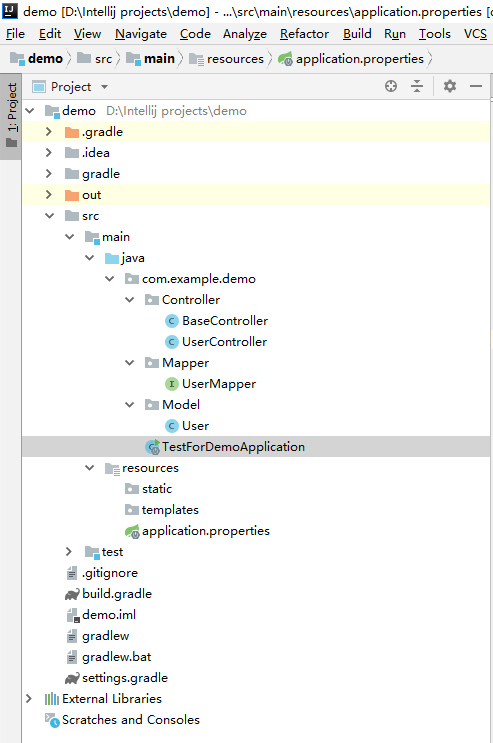Click demo breadcrumb in navigation bar
This screenshot has width=493, height=743.
click(x=37, y=59)
